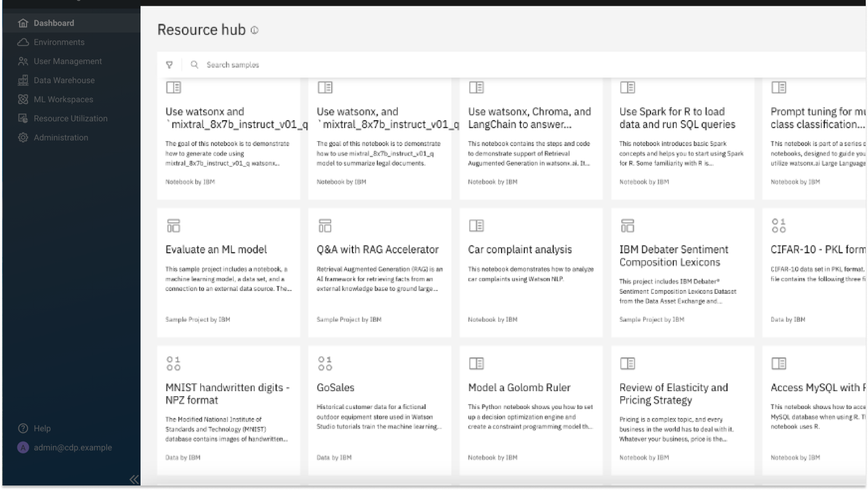Screen dimensions: 868x490
Task: Open the Car complaint analysis card
Action: pyautogui.click(x=531, y=273)
